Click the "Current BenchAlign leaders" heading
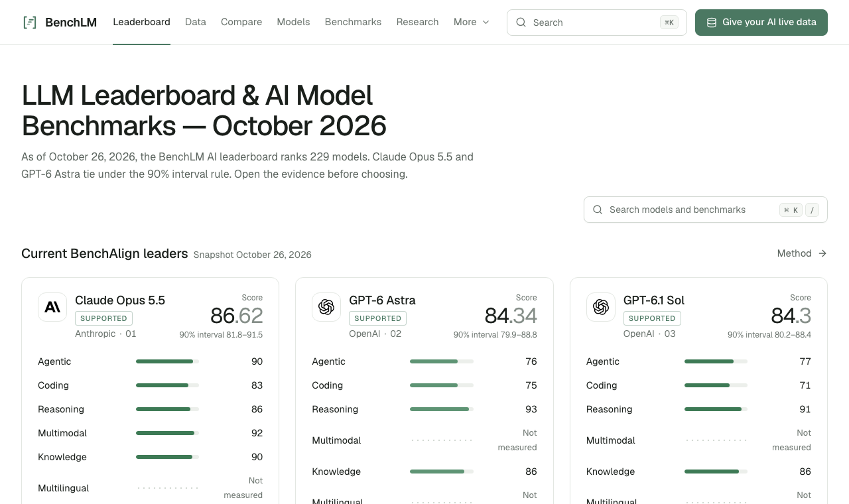The height and width of the screenshot is (504, 849). pyautogui.click(x=105, y=253)
